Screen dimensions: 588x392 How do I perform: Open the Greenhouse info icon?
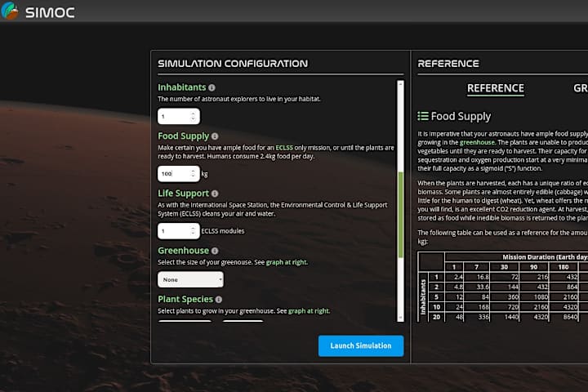point(215,251)
